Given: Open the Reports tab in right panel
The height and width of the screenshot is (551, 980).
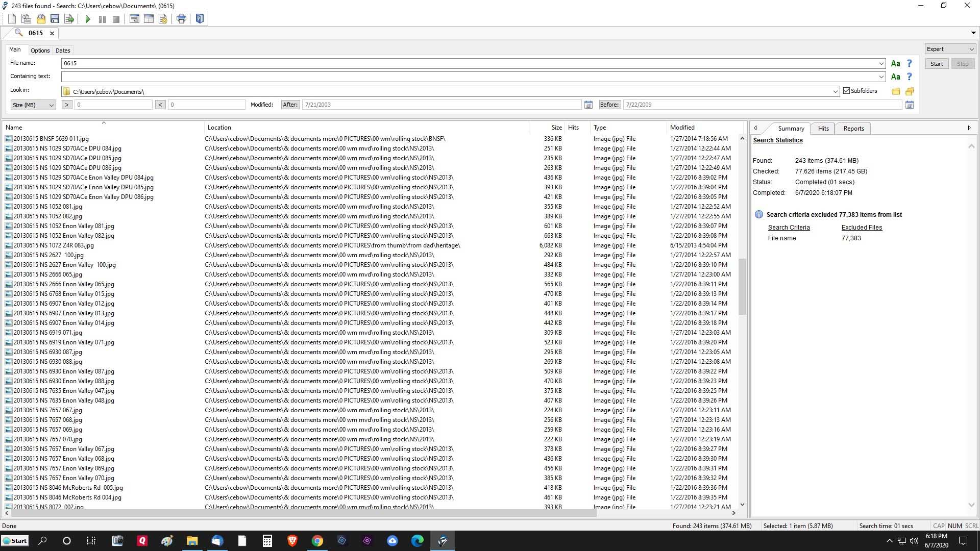Looking at the screenshot, I should [x=853, y=129].
